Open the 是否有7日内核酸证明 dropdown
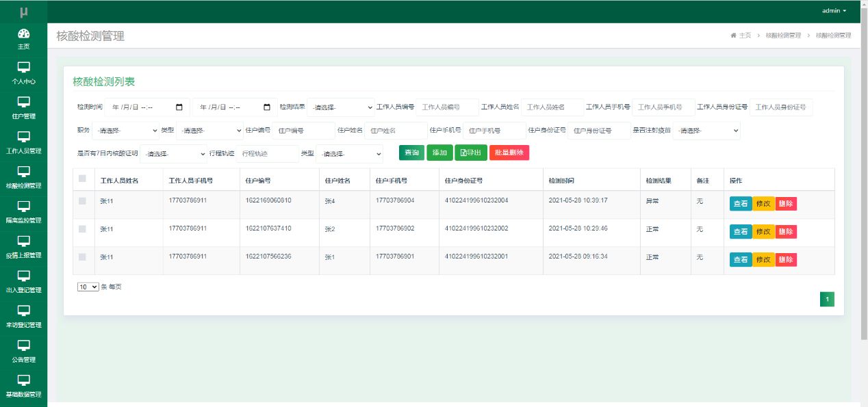 pyautogui.click(x=173, y=154)
